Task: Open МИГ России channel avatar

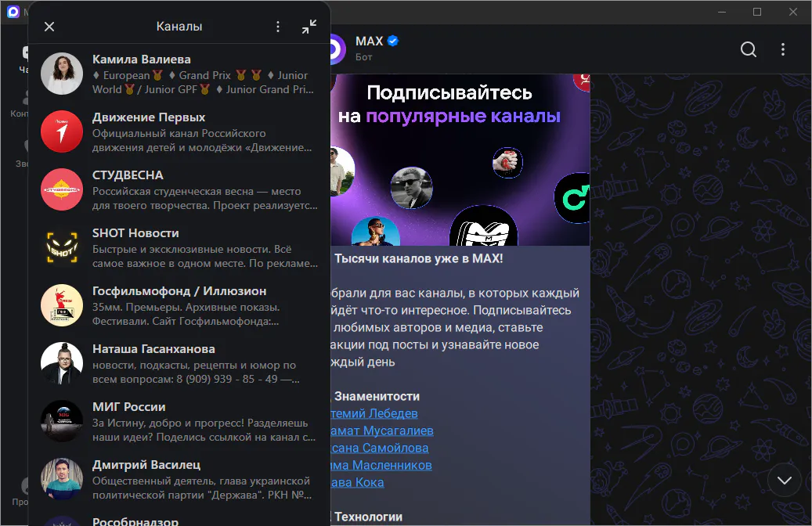Action: [x=62, y=421]
